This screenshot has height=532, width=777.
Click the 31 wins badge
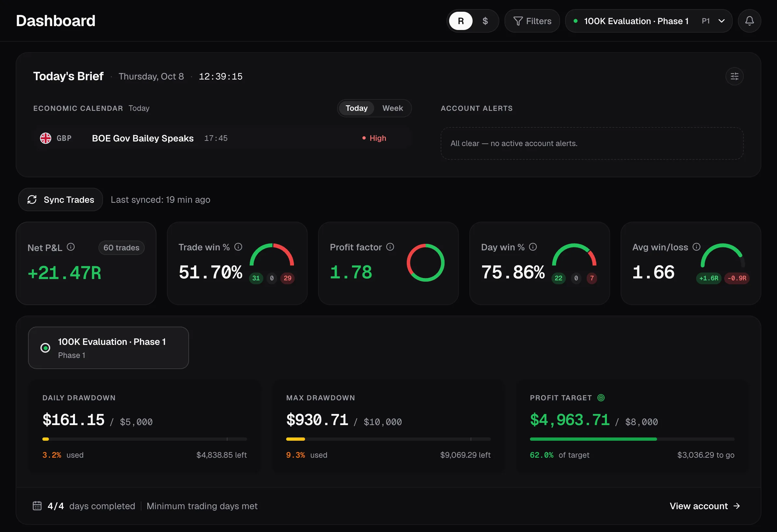tap(256, 278)
